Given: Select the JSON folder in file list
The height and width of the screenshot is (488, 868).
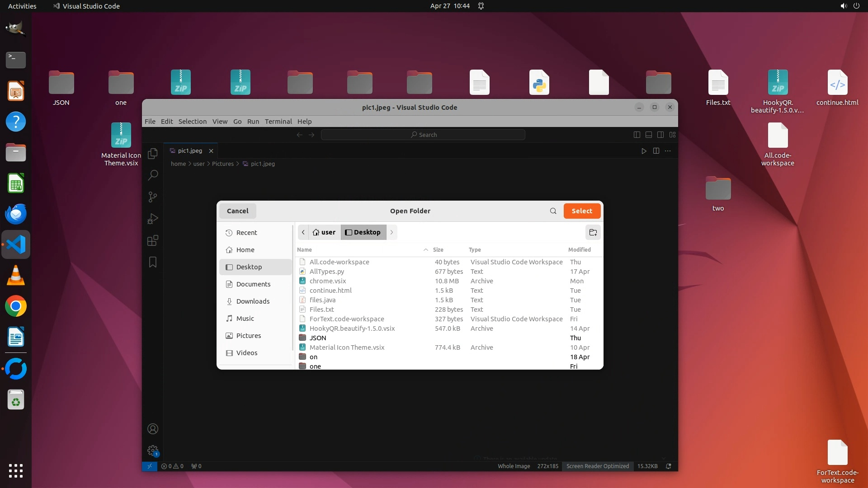Looking at the screenshot, I should (318, 338).
